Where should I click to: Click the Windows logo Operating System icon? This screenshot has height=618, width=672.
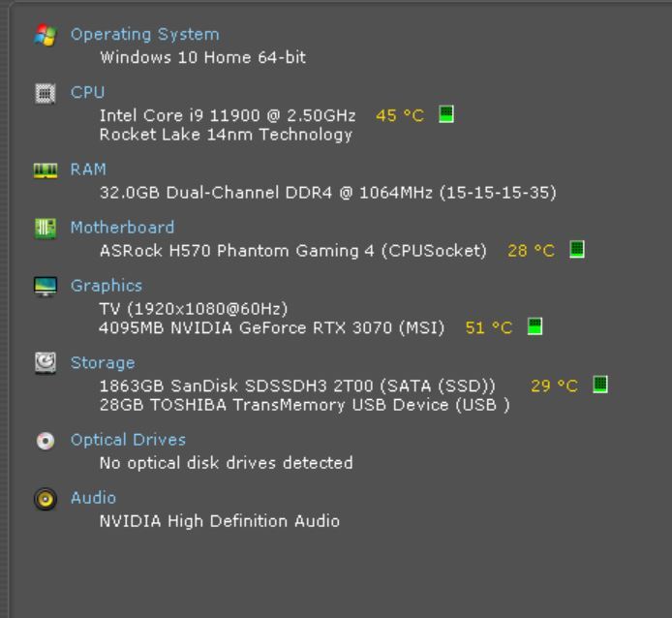coord(45,35)
